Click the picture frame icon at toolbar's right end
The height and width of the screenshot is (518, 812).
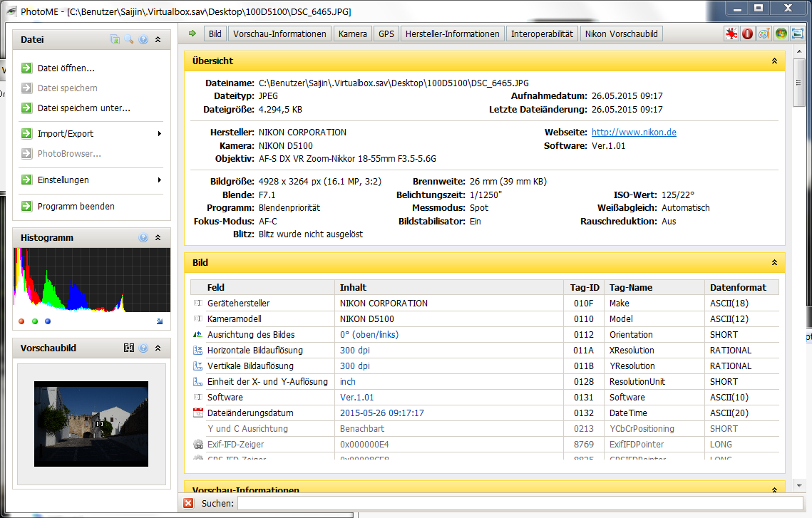[797, 33]
